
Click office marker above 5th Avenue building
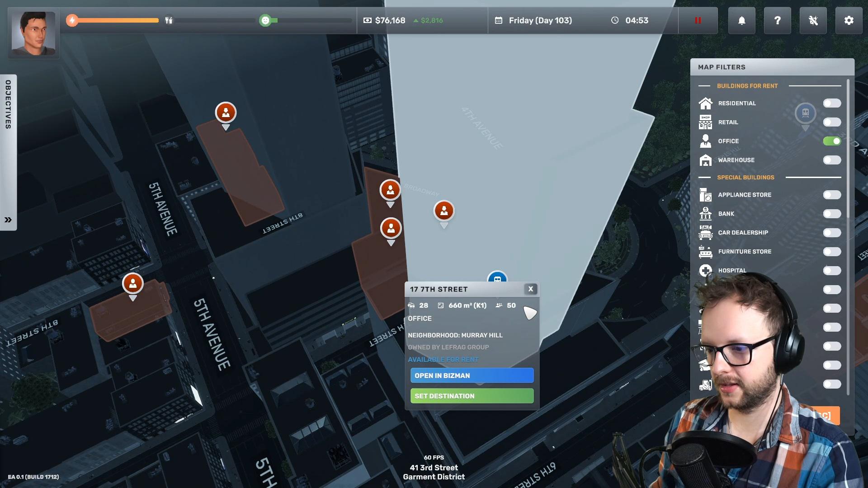(226, 113)
